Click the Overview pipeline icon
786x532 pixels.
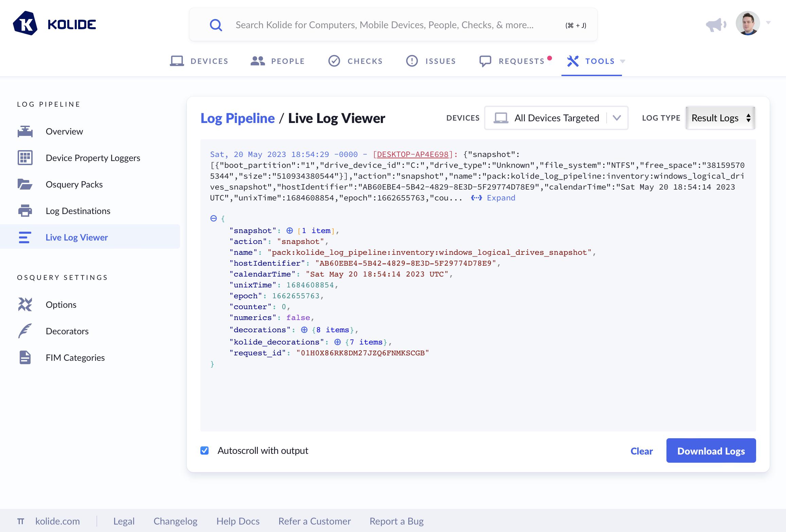tap(25, 131)
